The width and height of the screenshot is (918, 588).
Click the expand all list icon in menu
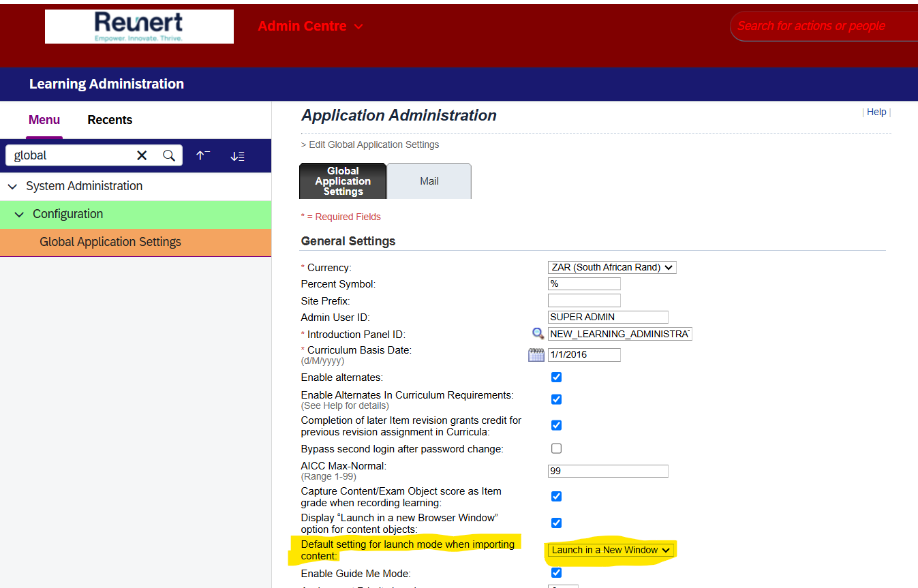pyautogui.click(x=237, y=156)
